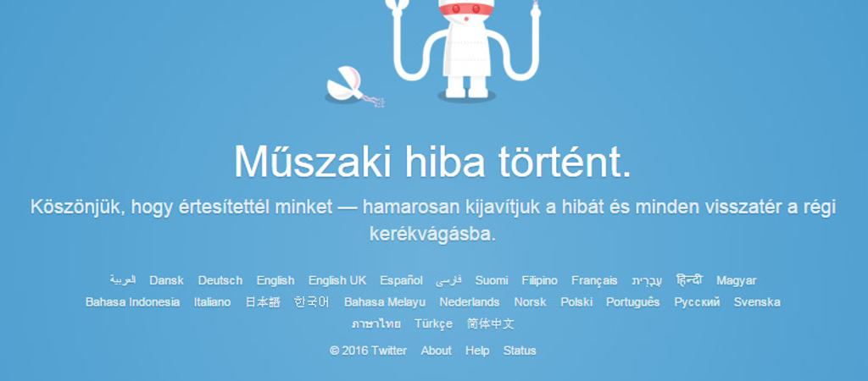Open the Help footer link
The width and height of the screenshot is (868, 381).
(x=477, y=351)
